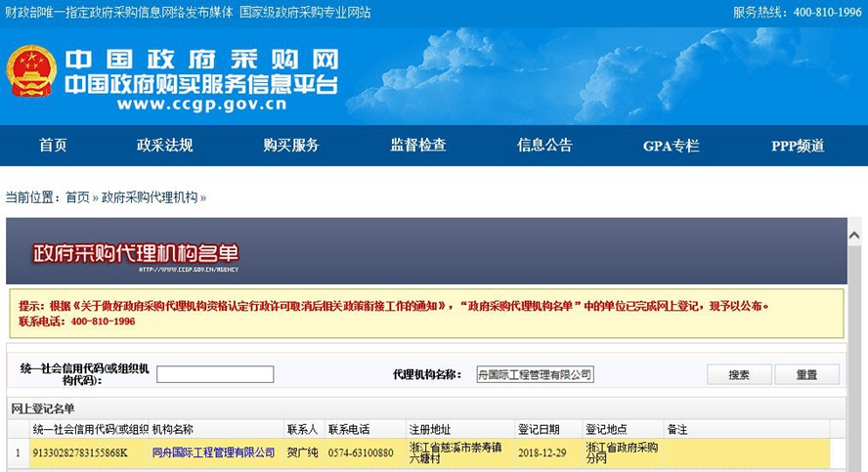Click the 登记日期 column header
The height and width of the screenshot is (472, 868).
548,429
